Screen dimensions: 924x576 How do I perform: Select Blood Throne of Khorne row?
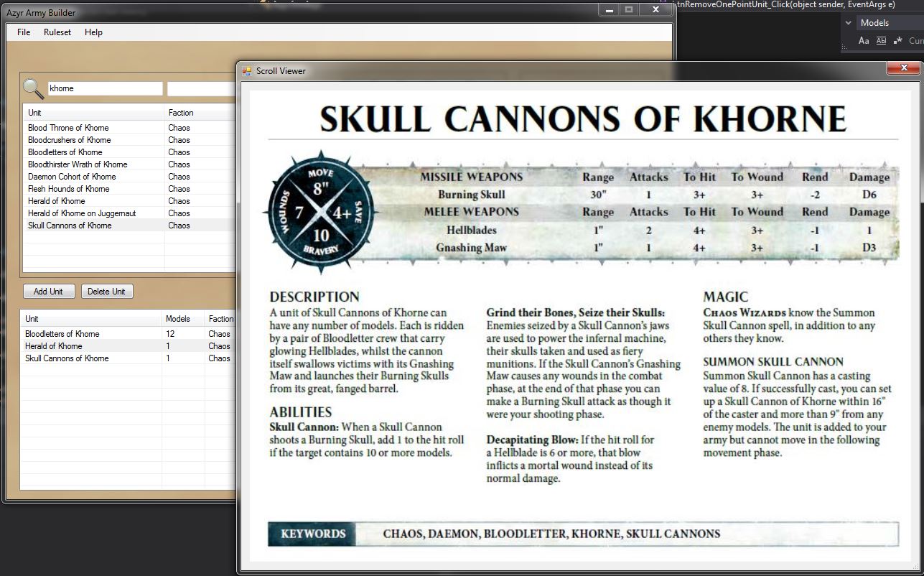[130, 128]
